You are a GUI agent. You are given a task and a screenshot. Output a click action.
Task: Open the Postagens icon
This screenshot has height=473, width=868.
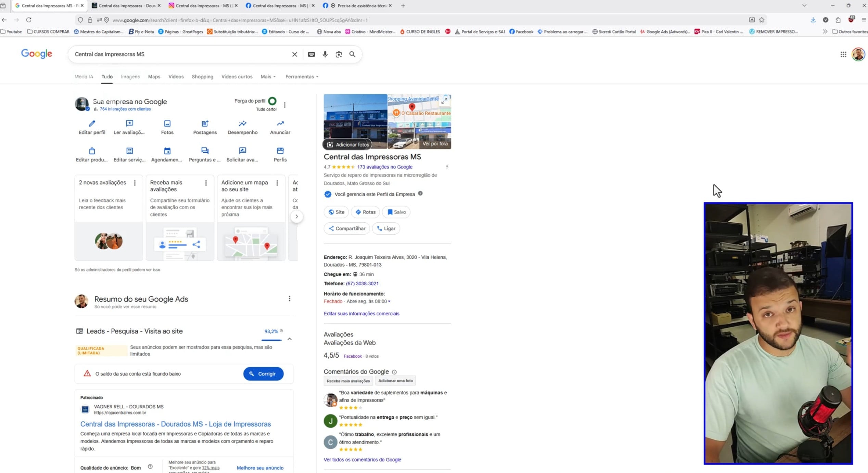click(x=205, y=123)
